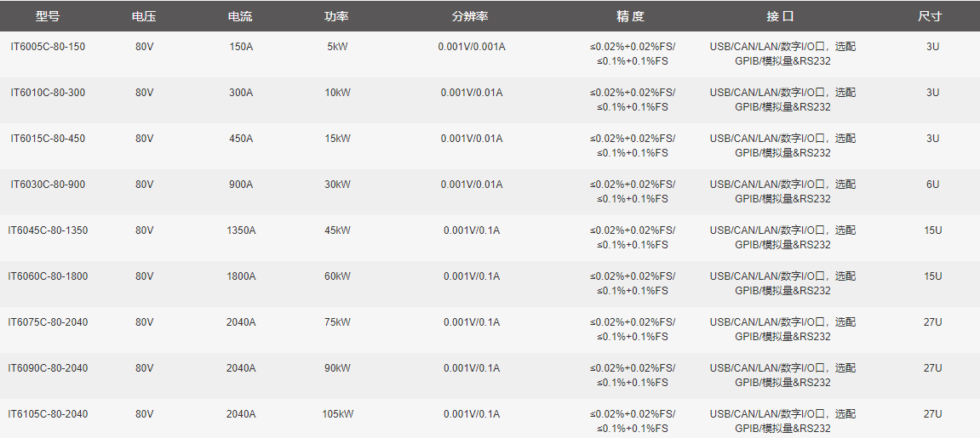Click the 型号 column header
The width and height of the screenshot is (980, 438).
(x=48, y=17)
